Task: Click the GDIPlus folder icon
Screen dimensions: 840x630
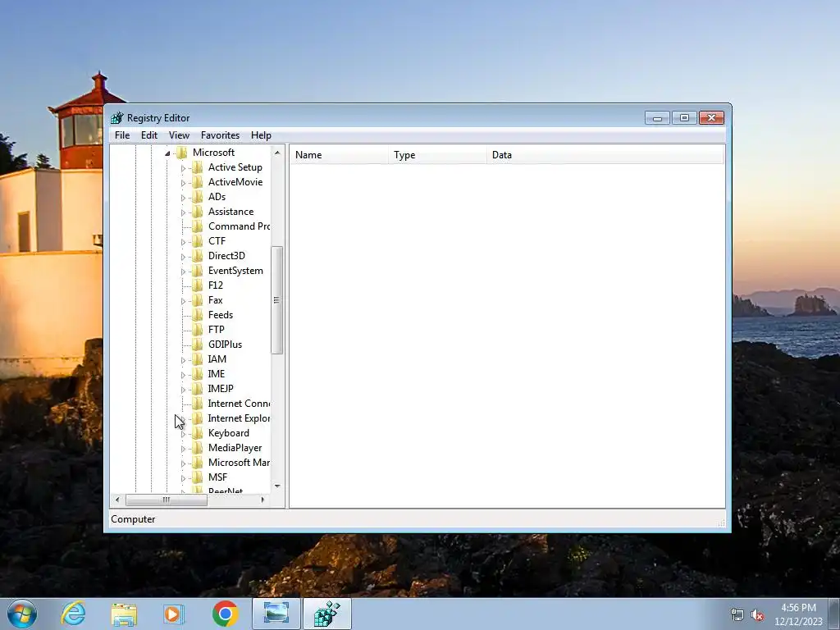Action: point(198,345)
